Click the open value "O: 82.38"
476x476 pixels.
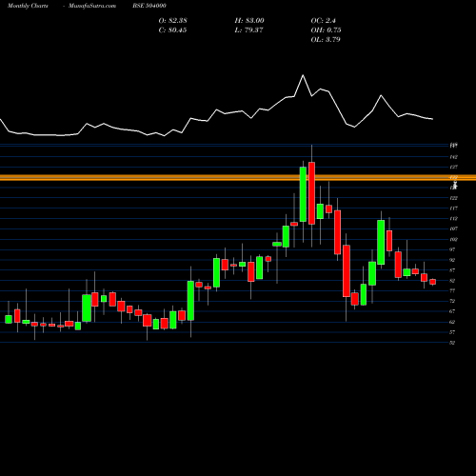(x=172, y=21)
